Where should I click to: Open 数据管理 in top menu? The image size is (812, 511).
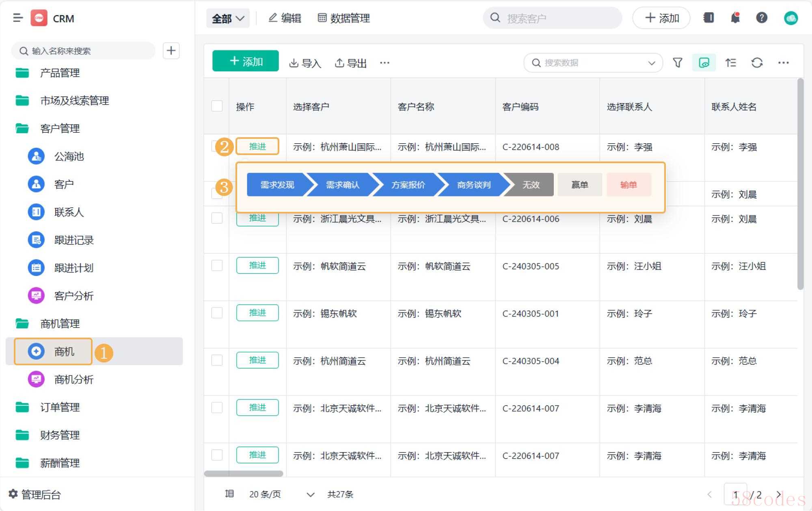coord(344,18)
